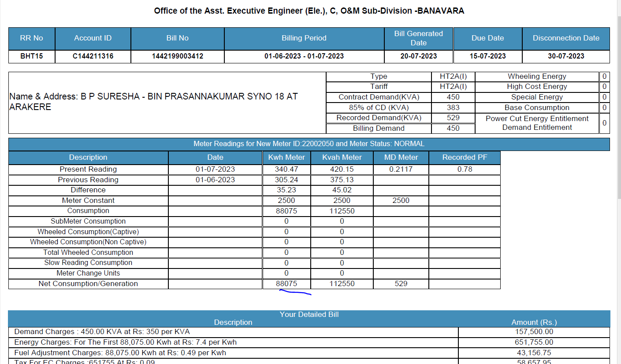Click the Disconnection Date column header
The height and width of the screenshot is (364, 621).
click(566, 38)
